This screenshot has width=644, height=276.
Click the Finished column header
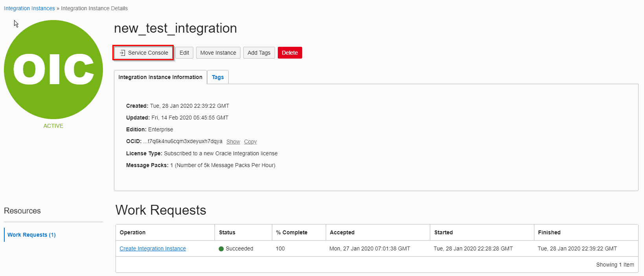click(586, 232)
